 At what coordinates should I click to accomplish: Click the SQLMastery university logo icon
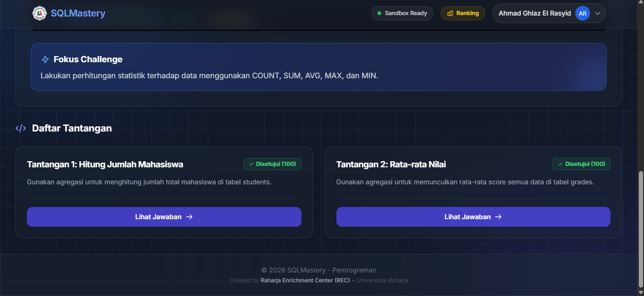pos(40,13)
